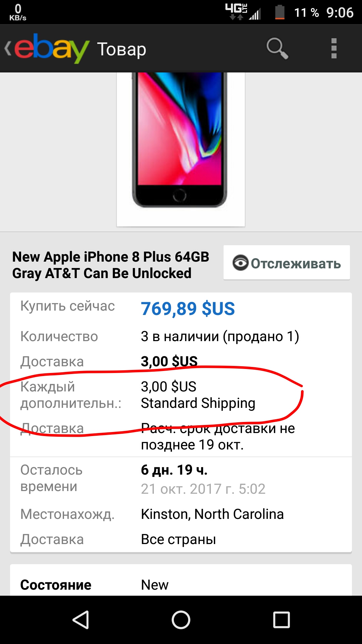Tap the item title New Apple iPhone 8 Plus
Viewport: 362px width, 644px height.
pyautogui.click(x=111, y=265)
